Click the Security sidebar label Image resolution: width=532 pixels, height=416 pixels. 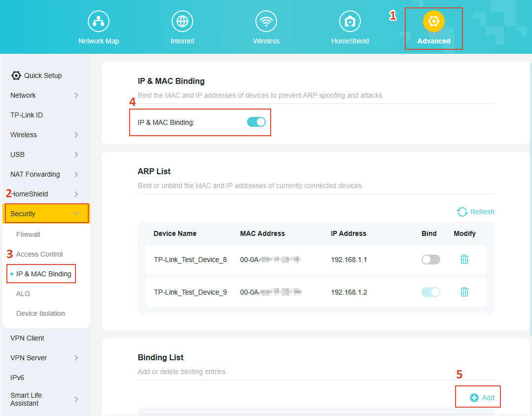pyautogui.click(x=23, y=214)
